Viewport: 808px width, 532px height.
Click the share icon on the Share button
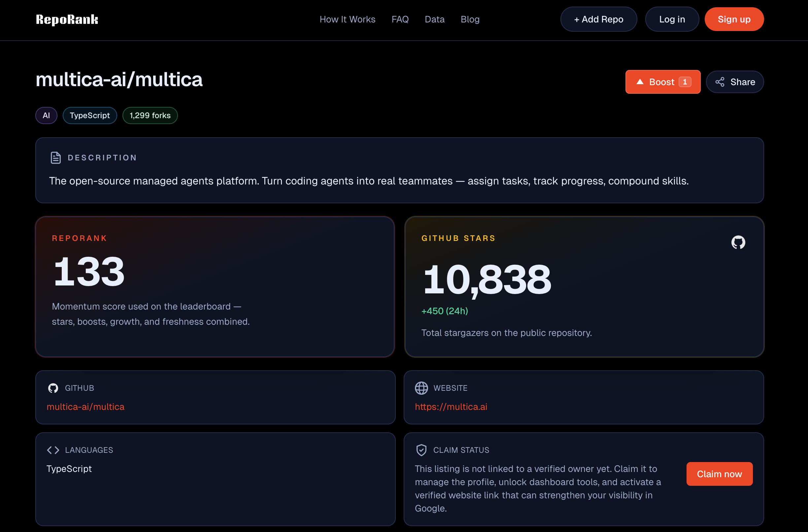tap(721, 82)
